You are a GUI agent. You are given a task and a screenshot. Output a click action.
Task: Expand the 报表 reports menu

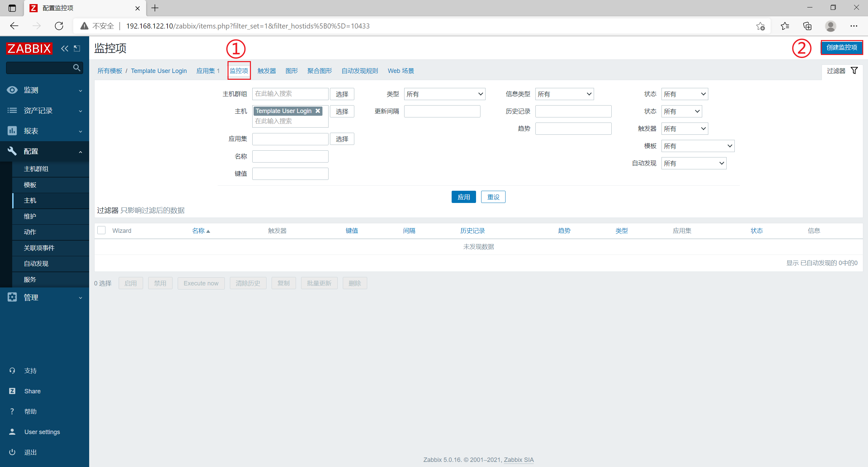tap(44, 131)
